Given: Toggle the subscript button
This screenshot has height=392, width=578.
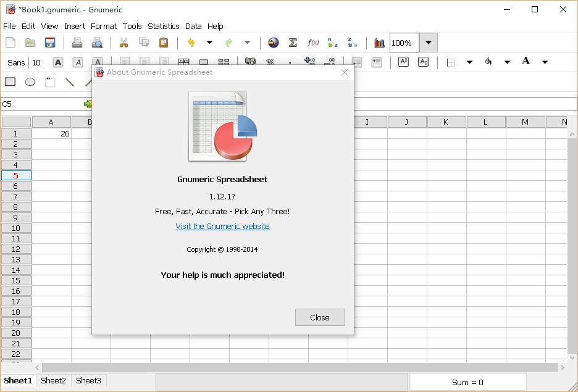Looking at the screenshot, I should tap(423, 62).
